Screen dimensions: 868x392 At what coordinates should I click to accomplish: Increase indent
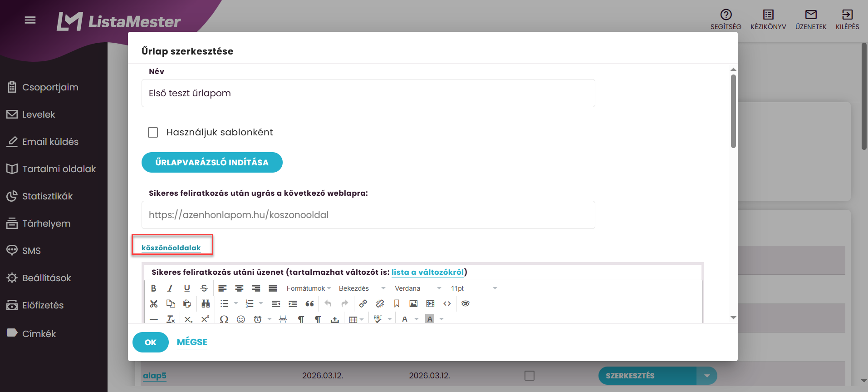pos(293,304)
